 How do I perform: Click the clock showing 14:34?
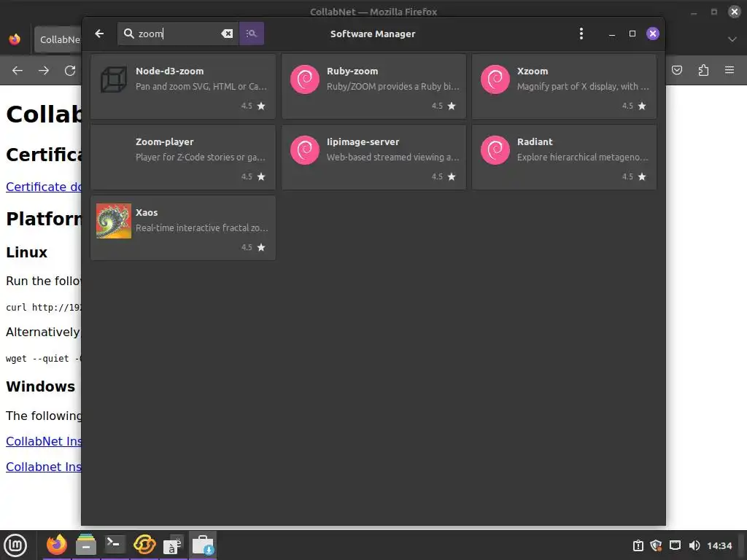pos(719,545)
